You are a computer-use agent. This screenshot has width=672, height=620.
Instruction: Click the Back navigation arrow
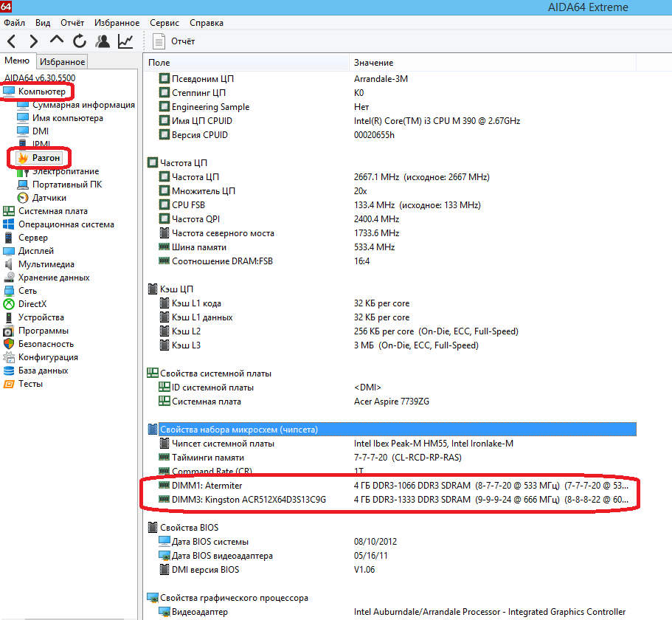(13, 41)
